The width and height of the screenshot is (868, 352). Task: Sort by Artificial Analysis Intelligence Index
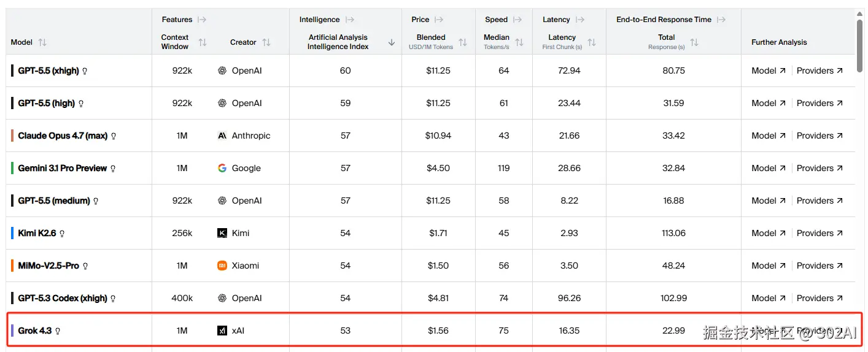pyautogui.click(x=392, y=42)
